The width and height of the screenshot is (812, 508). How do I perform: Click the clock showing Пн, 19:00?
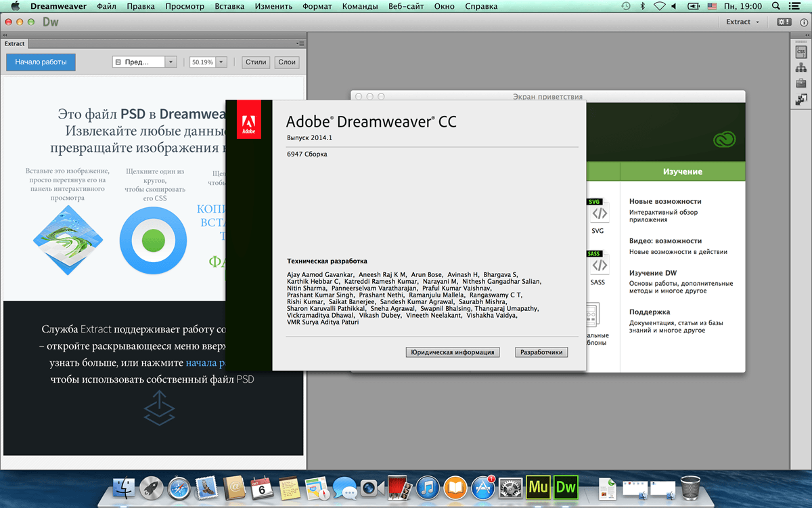(744, 6)
